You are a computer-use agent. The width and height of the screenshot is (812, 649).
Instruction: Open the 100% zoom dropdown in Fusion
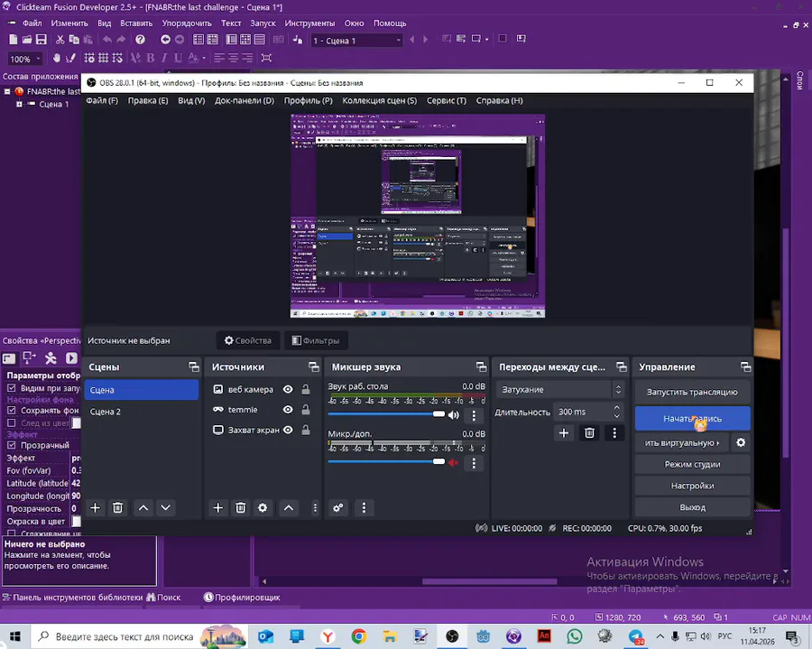tap(25, 59)
